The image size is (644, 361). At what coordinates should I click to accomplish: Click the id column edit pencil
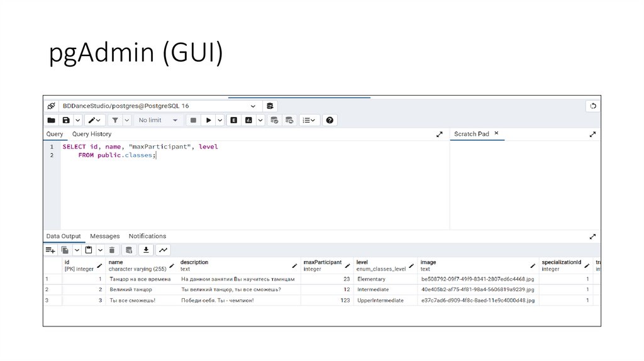click(99, 266)
